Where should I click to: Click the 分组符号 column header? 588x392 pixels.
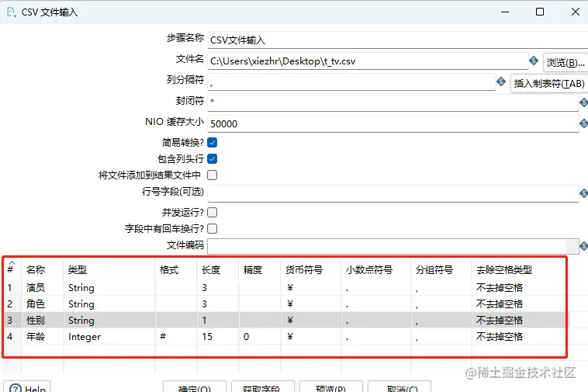(x=441, y=269)
